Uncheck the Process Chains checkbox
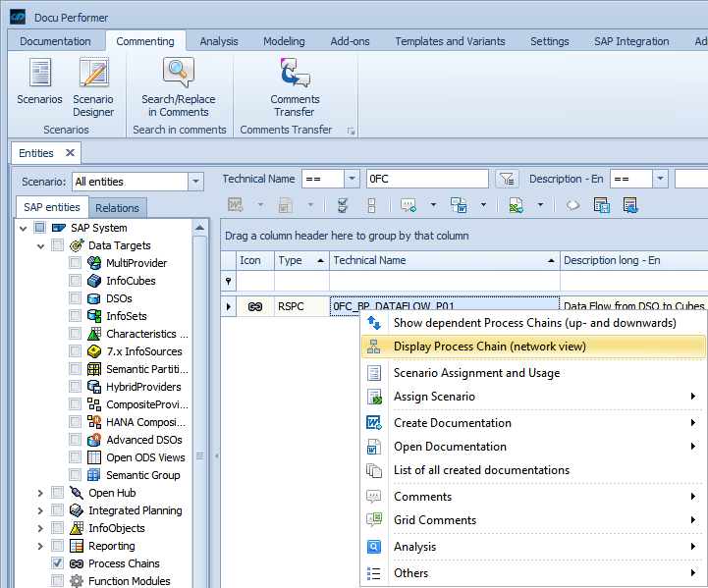The width and height of the screenshot is (708, 588). point(58,563)
